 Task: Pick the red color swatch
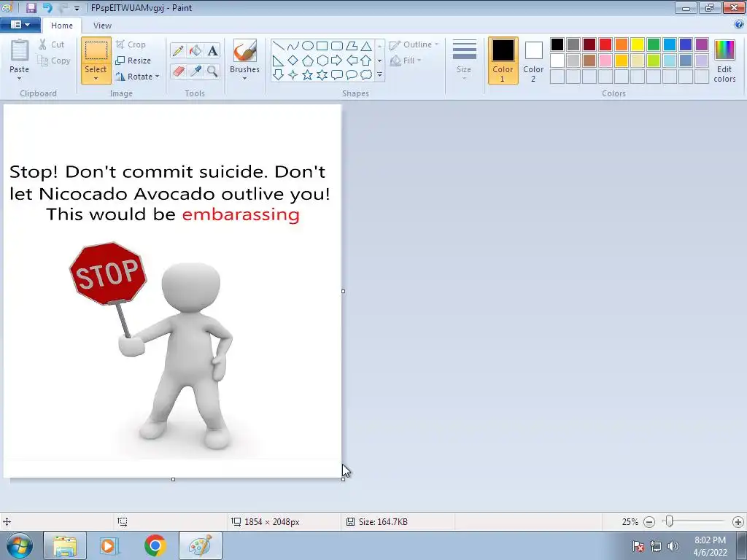pos(605,44)
